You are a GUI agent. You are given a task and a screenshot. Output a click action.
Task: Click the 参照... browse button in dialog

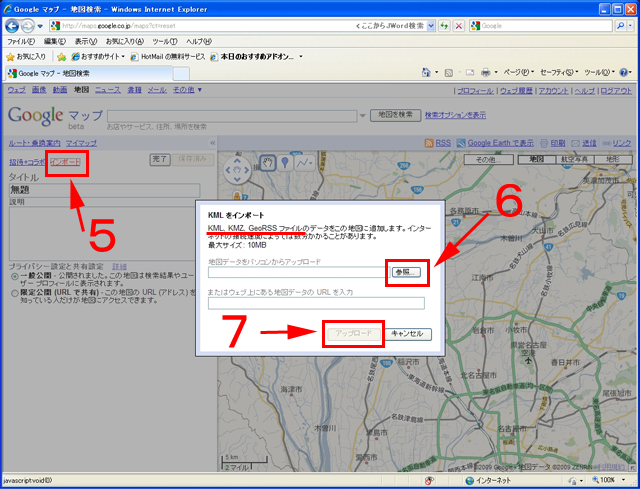point(407,272)
